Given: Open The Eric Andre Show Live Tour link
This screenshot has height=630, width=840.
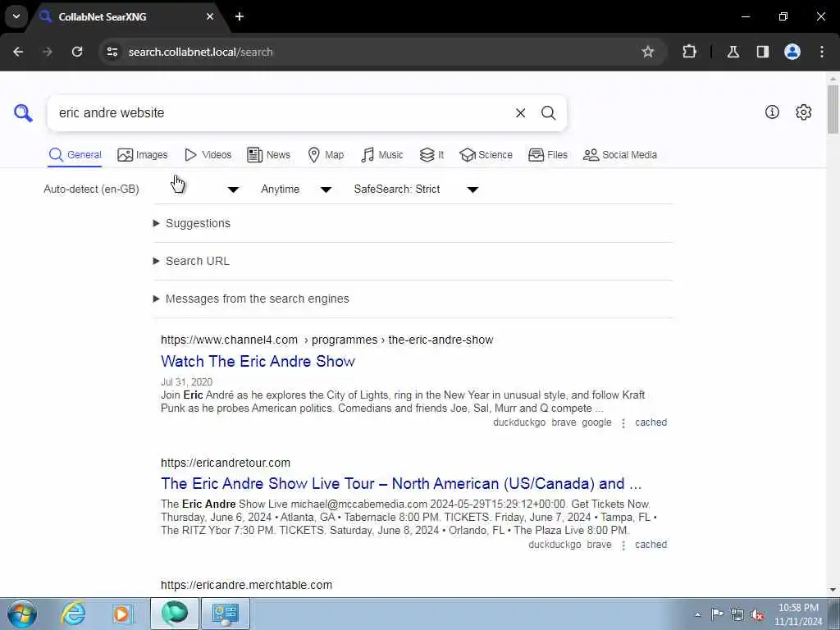Looking at the screenshot, I should coord(400,484).
